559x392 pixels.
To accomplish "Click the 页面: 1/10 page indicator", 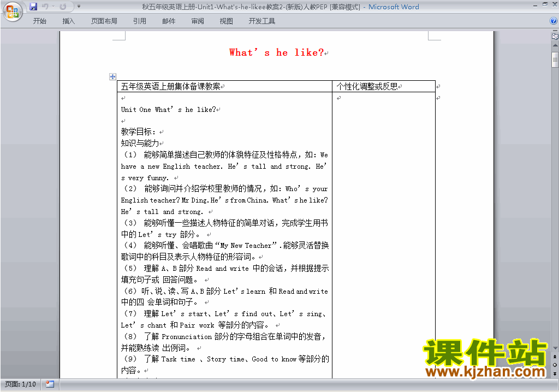I will [20, 384].
